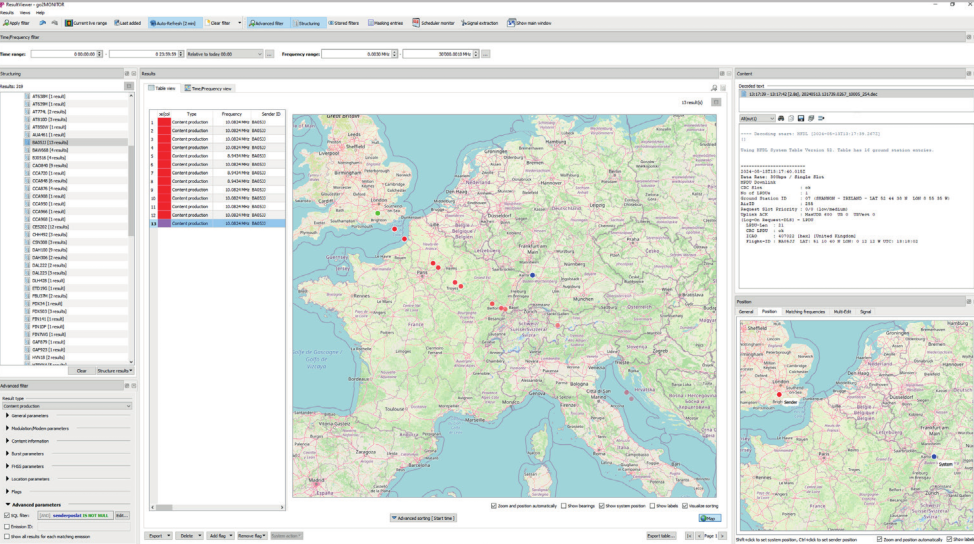The width and height of the screenshot is (974, 544).
Task: Disable Visualize sorting checkbox
Action: (x=684, y=506)
